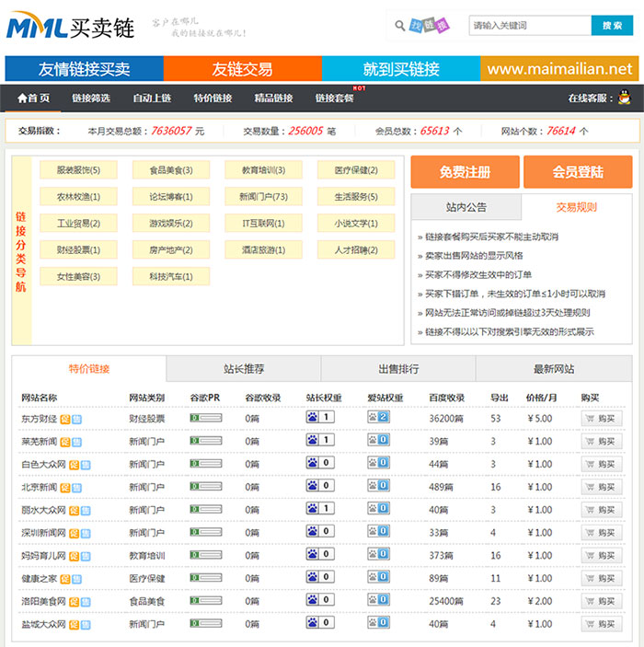Click Baidu paw weight badge for 东方财经
Image resolution: width=644 pixels, height=647 pixels.
(319, 418)
